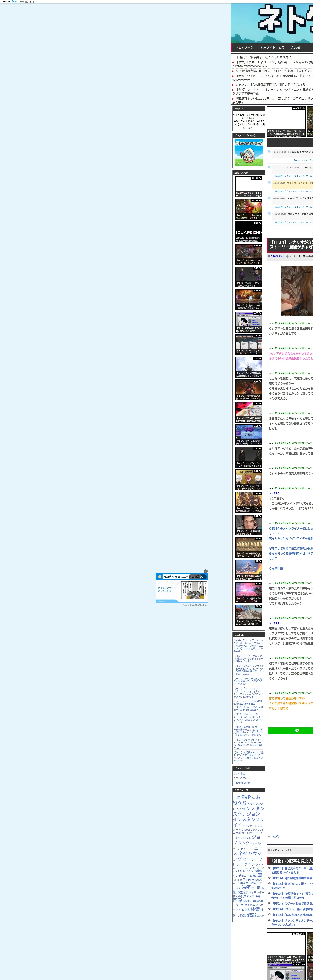Close the floating manga ad with X
The image size is (313, 980).
coord(206,571)
